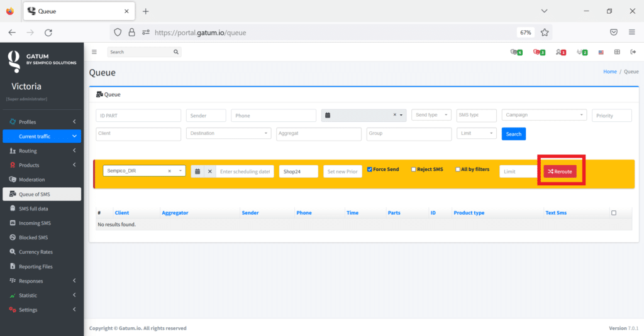Bookmark page with star icon
This screenshot has height=336, width=644.
coord(545,33)
